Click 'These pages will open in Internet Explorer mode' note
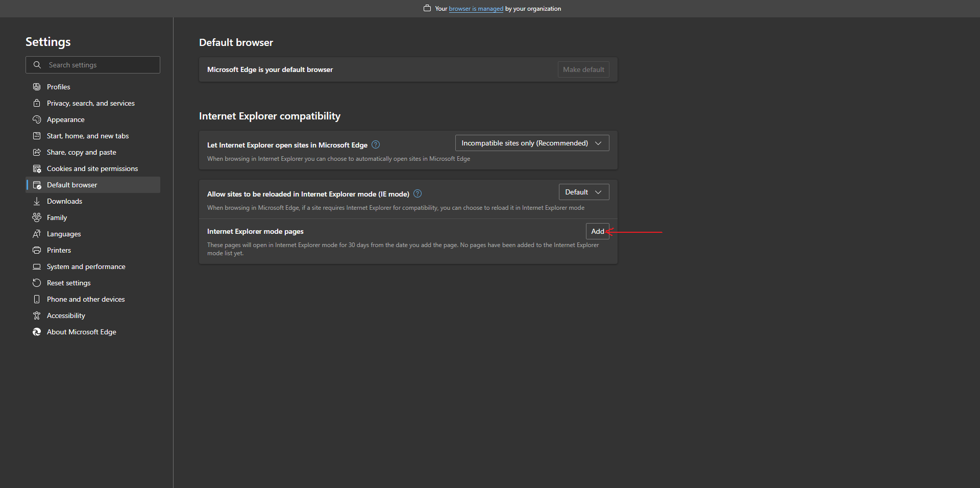980x488 pixels. 403,249
